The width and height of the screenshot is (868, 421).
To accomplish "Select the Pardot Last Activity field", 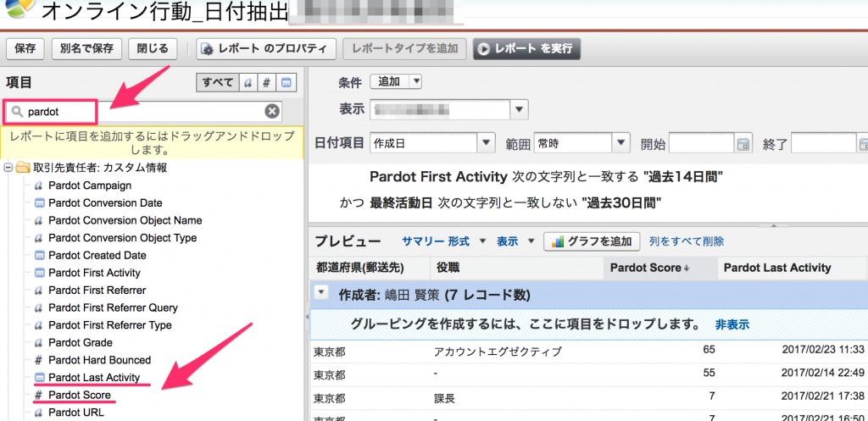I will (94, 377).
